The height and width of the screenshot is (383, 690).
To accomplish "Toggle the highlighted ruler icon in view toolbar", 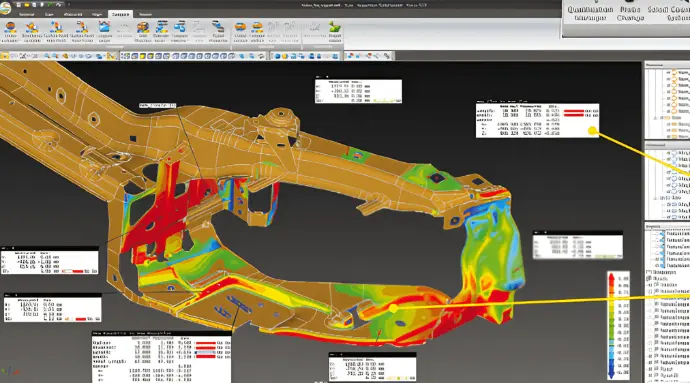I will [x=112, y=56].
